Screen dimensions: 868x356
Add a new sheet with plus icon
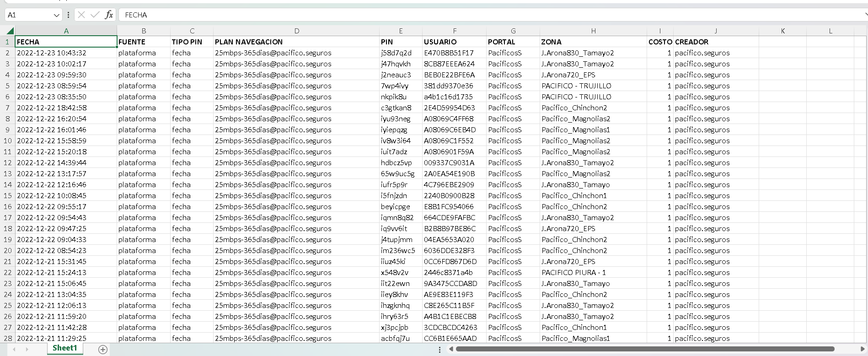click(x=103, y=350)
